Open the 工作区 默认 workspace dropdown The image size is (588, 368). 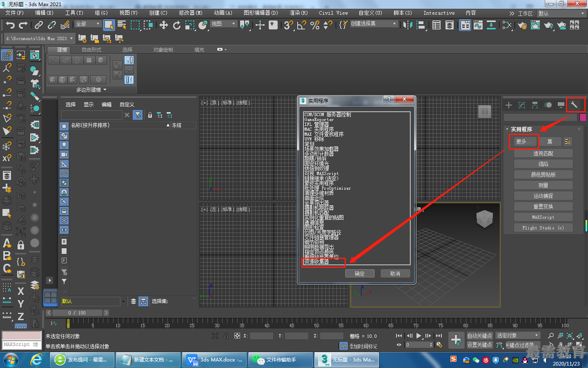pos(561,13)
